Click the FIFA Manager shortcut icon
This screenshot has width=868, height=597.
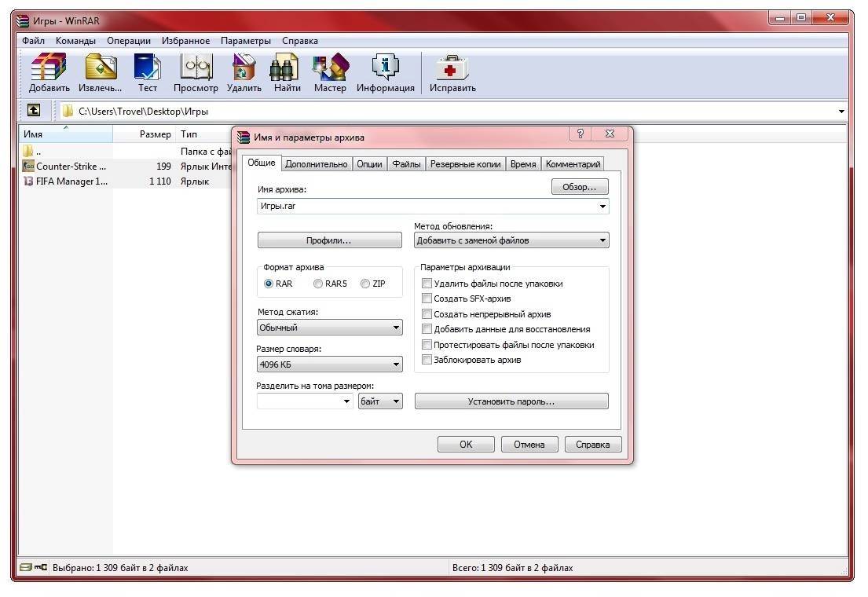[x=28, y=181]
